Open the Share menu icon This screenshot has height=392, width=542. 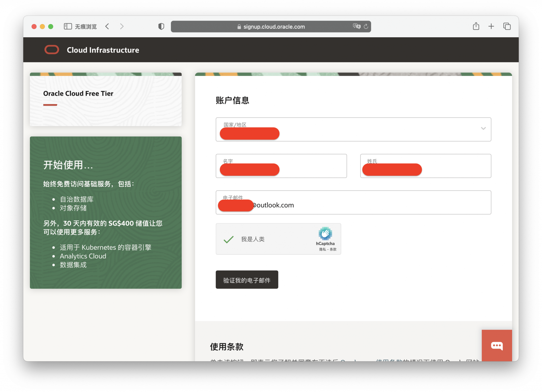[476, 26]
